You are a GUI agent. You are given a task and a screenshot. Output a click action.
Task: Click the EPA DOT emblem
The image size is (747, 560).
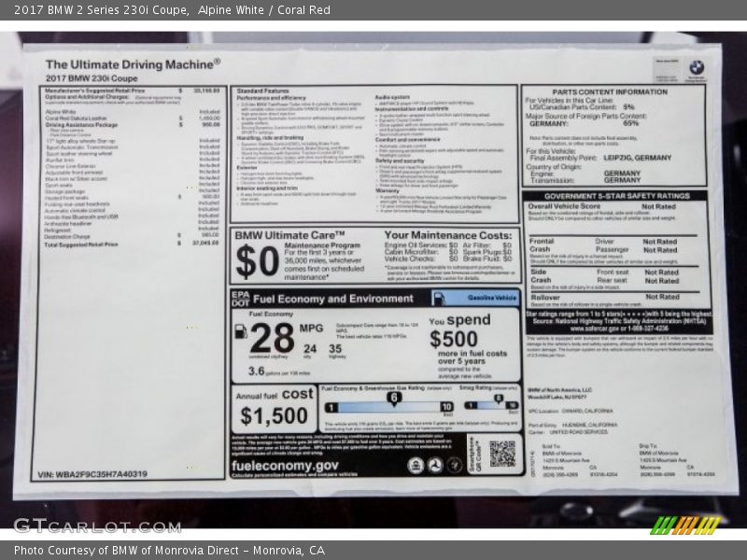(240, 298)
